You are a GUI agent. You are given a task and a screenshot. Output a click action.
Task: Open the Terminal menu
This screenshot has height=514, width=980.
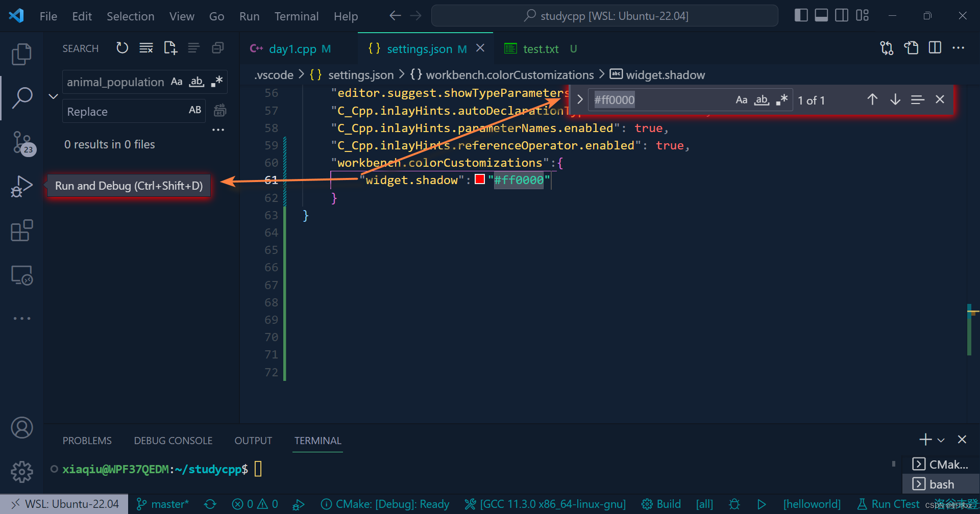297,16
